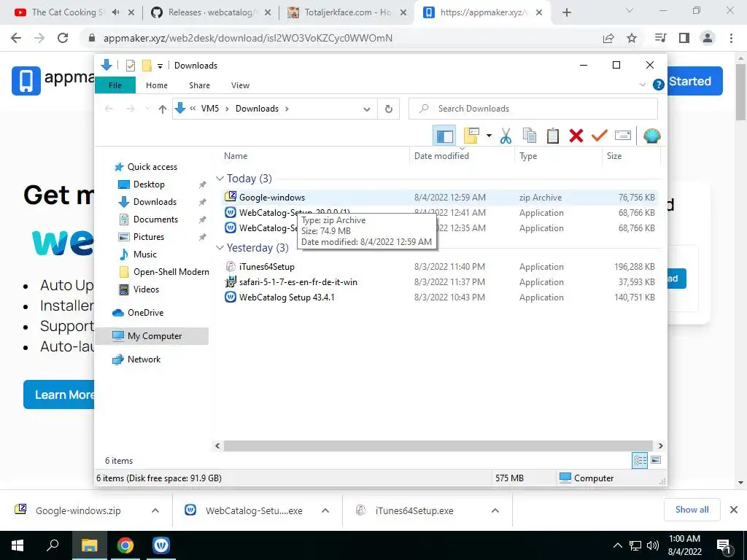The width and height of the screenshot is (747, 560).
Task: Switch to the View ribbon tab
Action: click(240, 85)
